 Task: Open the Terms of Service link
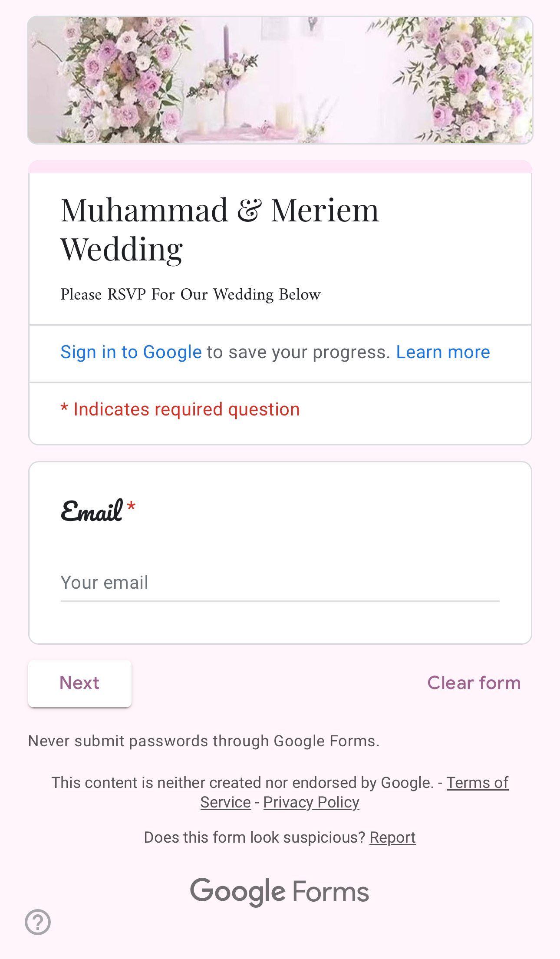[477, 783]
